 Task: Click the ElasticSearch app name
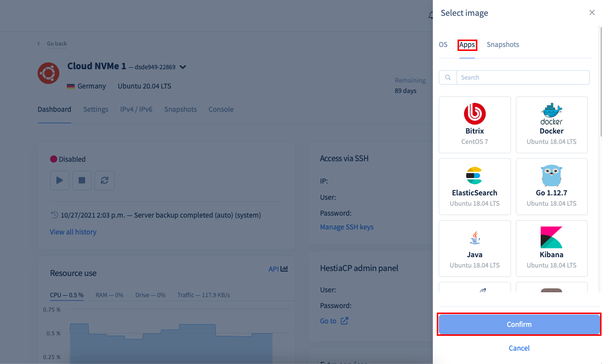[x=475, y=193]
